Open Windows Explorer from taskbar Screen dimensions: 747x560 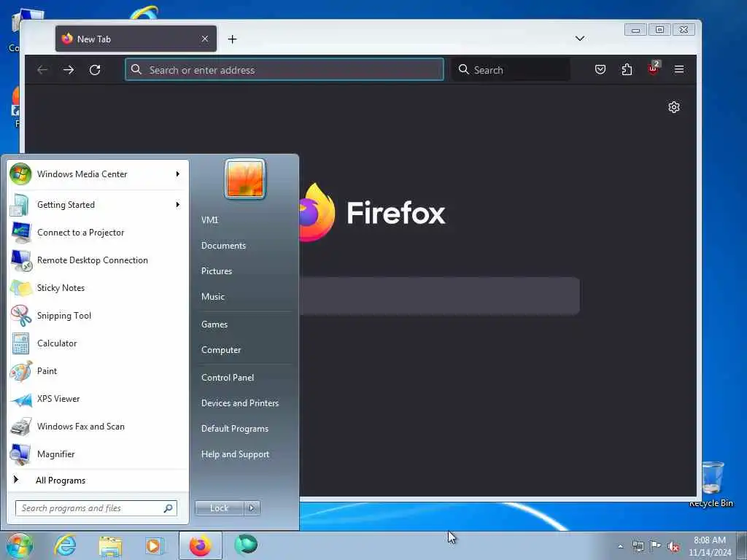[111, 545]
